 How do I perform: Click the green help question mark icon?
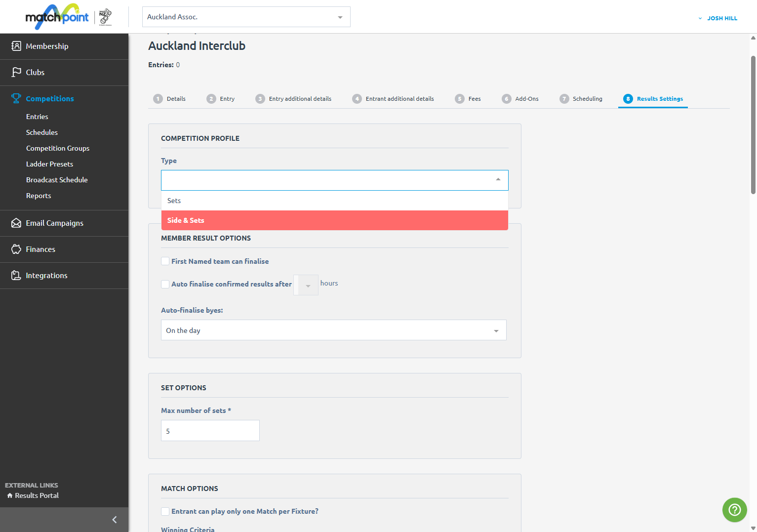tap(734, 510)
